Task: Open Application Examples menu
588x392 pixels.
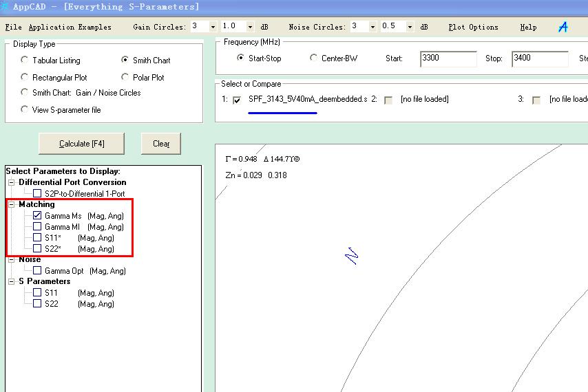Action: [70, 27]
